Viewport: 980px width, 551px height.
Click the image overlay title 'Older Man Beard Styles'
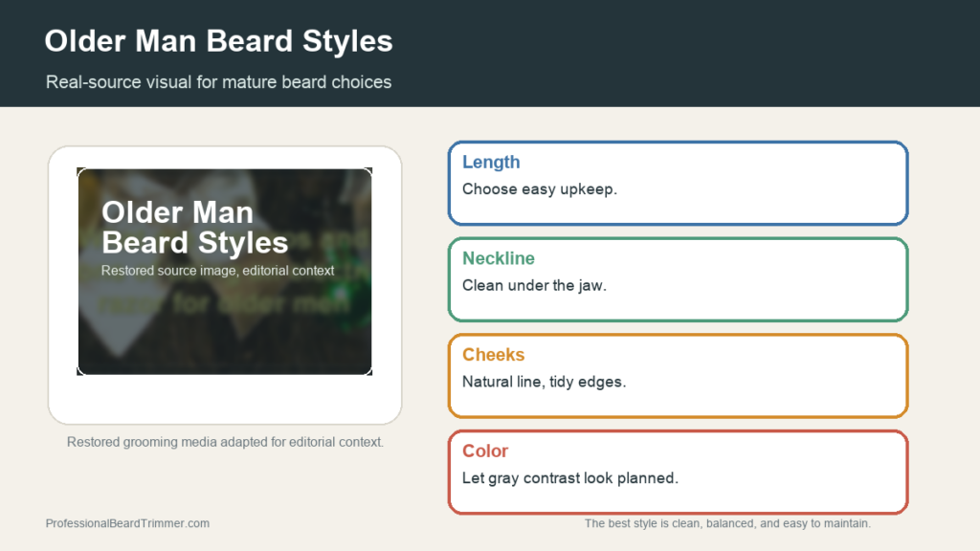(x=194, y=228)
